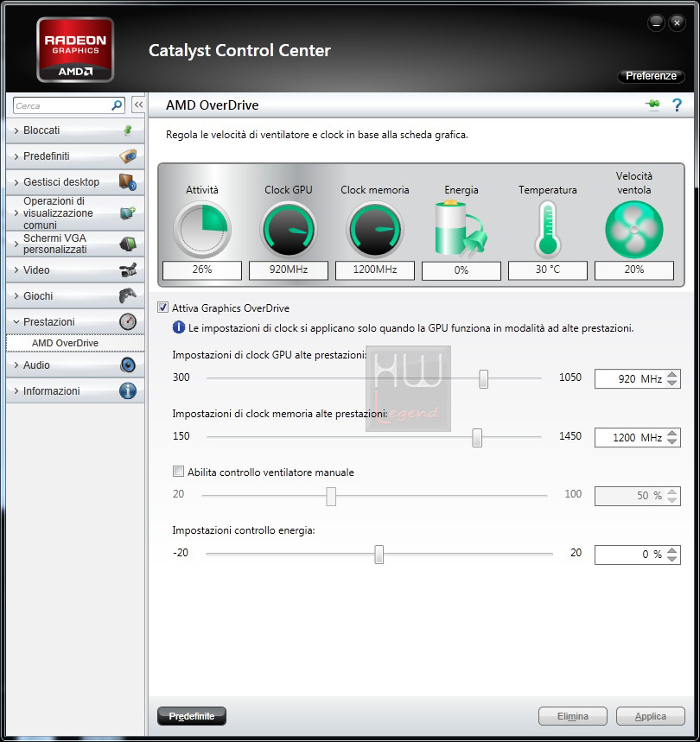Click the green pin icon beside AMD OverDrive
Screen dimensions: 700x742
(652, 105)
